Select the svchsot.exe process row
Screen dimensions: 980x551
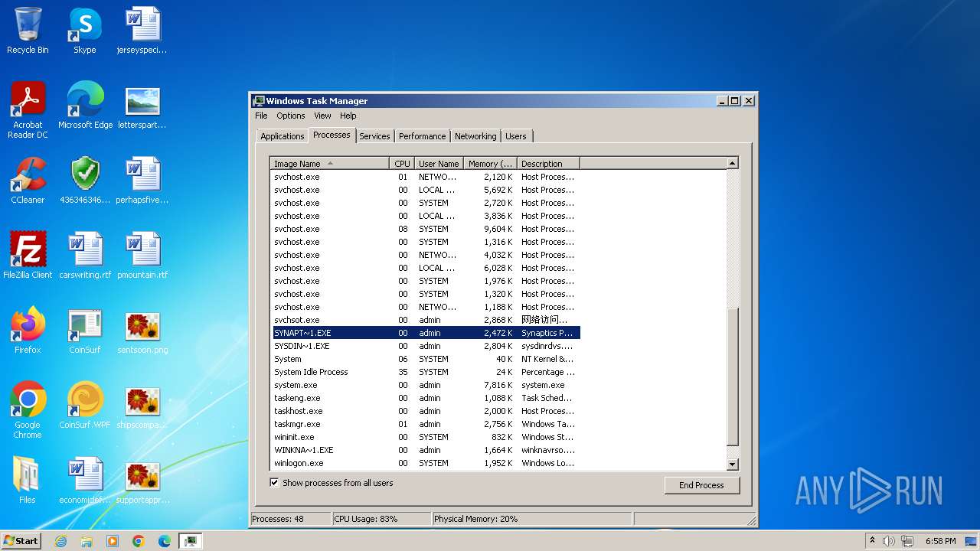tap(425, 320)
